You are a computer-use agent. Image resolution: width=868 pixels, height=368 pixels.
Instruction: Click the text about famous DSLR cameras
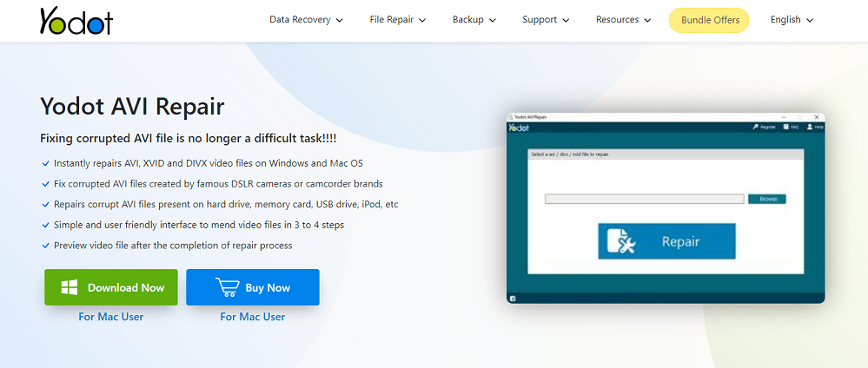(218, 184)
